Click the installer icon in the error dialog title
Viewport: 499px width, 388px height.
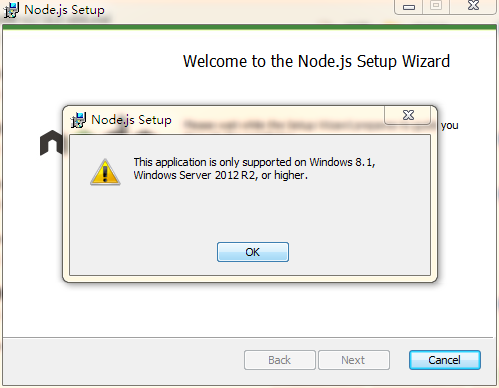pyautogui.click(x=78, y=120)
